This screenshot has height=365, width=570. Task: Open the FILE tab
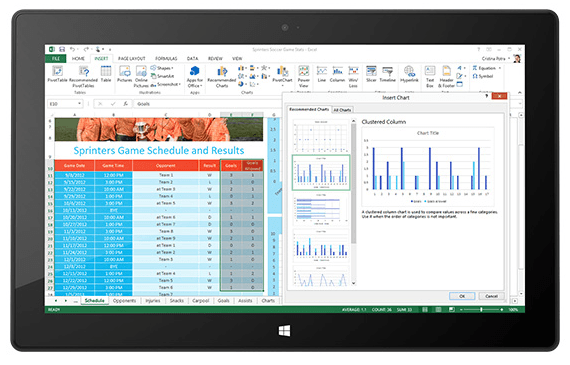tap(56, 58)
